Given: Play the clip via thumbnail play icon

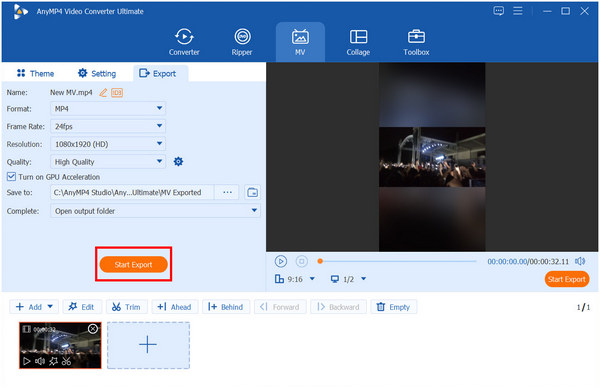Looking at the screenshot, I should (26, 361).
